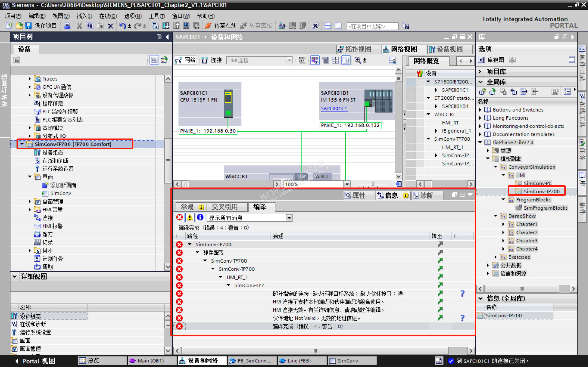588x367 pixels.
Task: Click the SAPCII01C1 link under IM 155-6
Action: 334,108
